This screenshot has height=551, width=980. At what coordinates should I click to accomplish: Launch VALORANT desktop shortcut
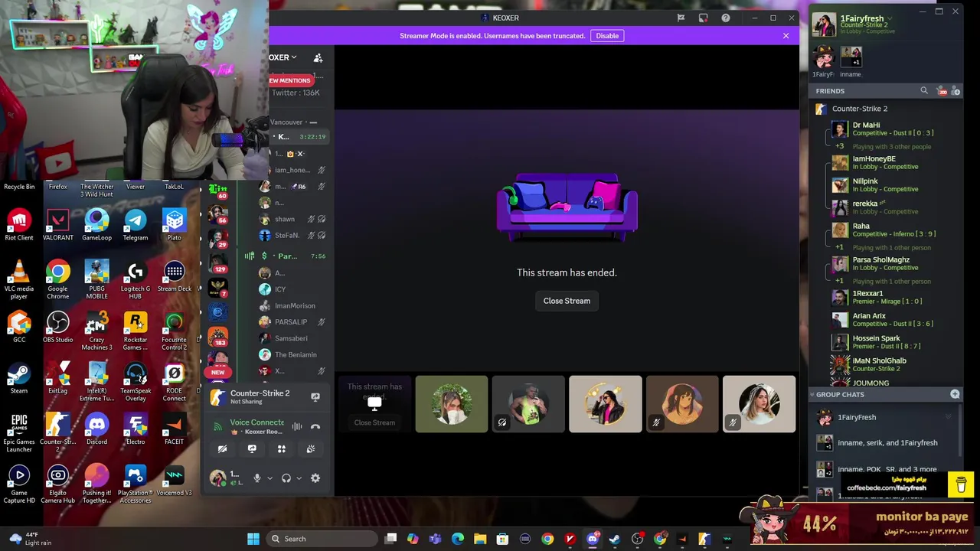tap(57, 225)
